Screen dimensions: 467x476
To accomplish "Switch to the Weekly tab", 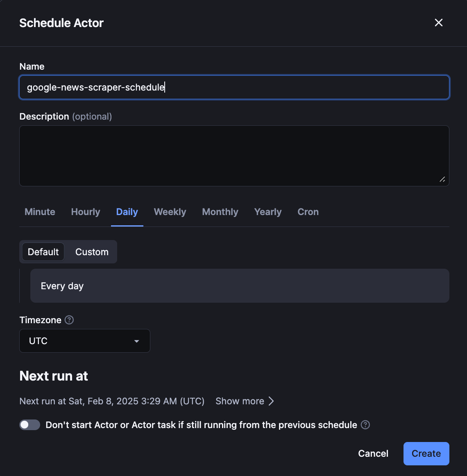I will coord(170,212).
